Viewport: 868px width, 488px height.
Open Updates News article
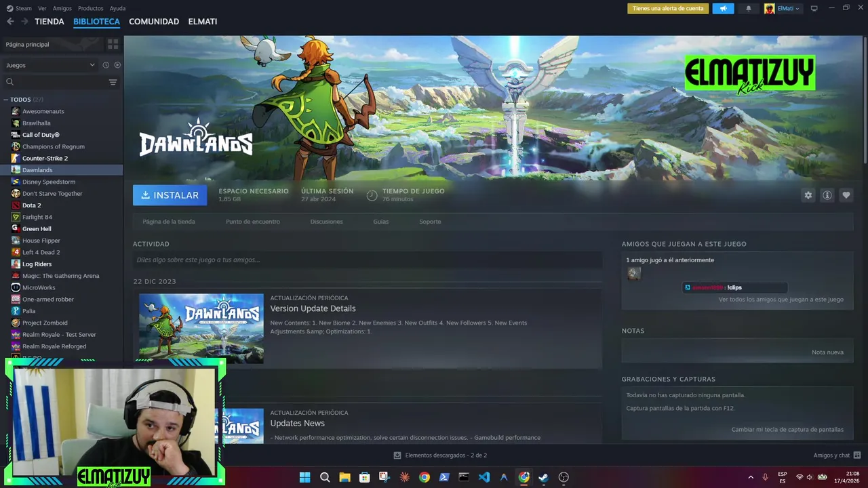(x=297, y=423)
